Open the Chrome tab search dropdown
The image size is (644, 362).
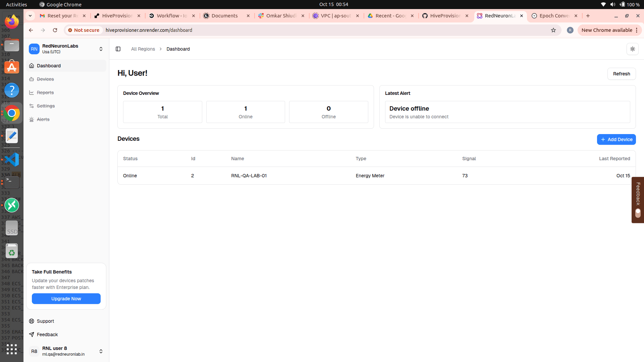tap(30, 16)
